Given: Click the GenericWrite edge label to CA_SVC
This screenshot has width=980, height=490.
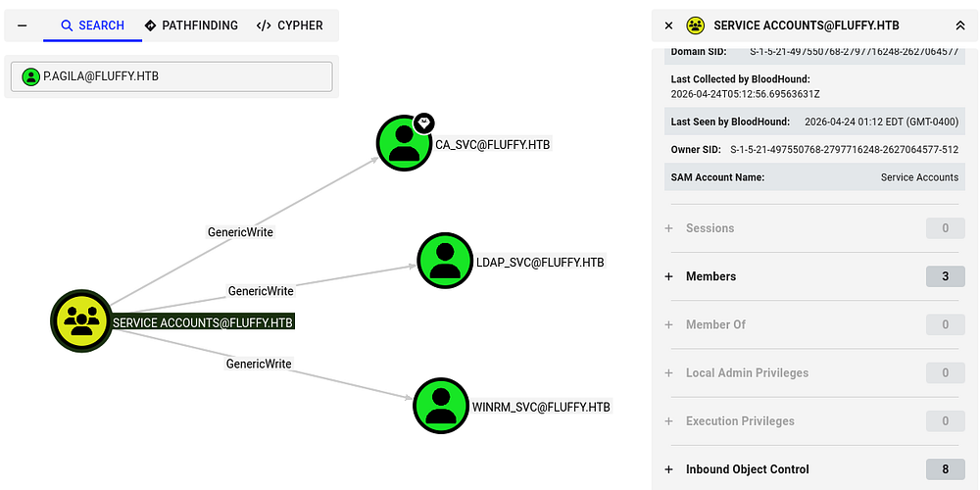Looking at the screenshot, I should point(240,232).
